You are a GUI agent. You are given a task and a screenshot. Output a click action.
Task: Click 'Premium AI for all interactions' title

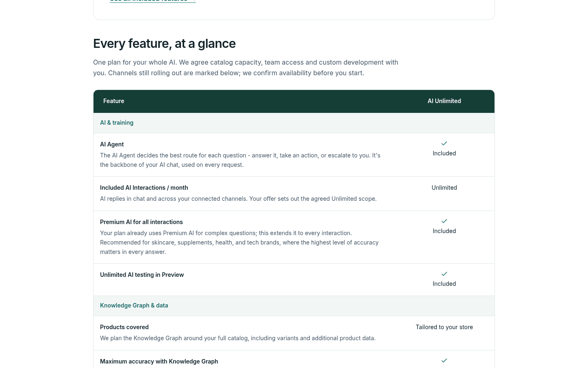click(x=141, y=222)
